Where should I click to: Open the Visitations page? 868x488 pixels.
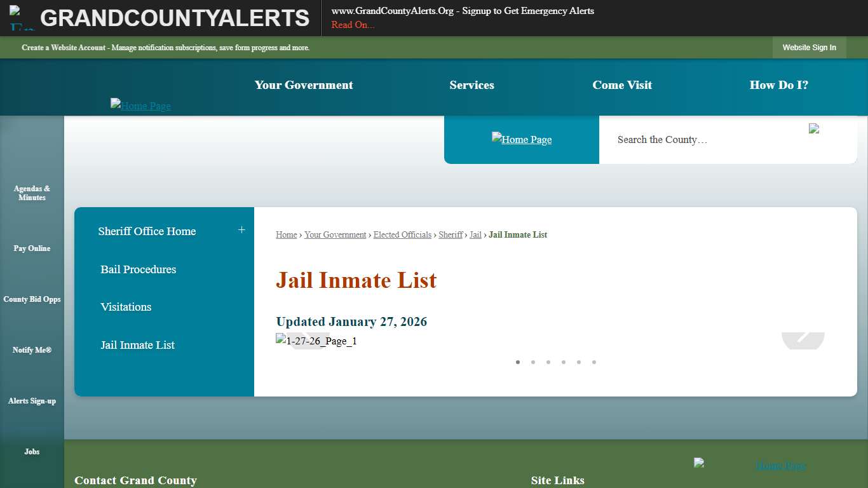click(125, 307)
